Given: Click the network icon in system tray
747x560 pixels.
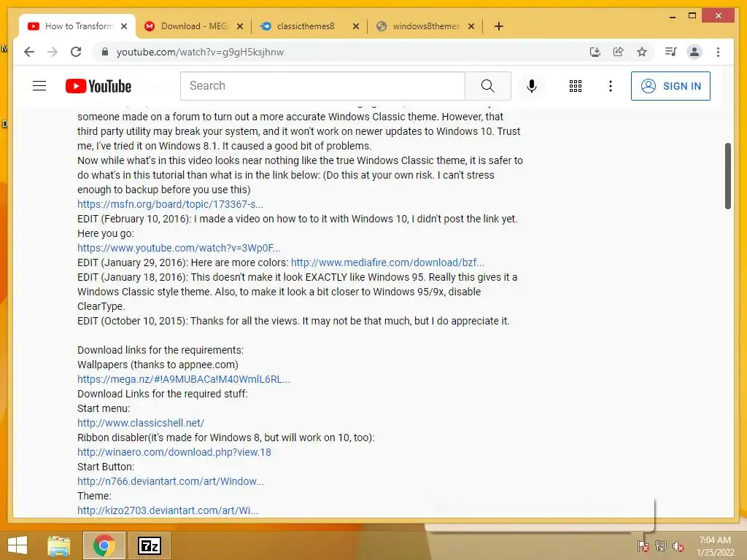Looking at the screenshot, I should pos(660,546).
